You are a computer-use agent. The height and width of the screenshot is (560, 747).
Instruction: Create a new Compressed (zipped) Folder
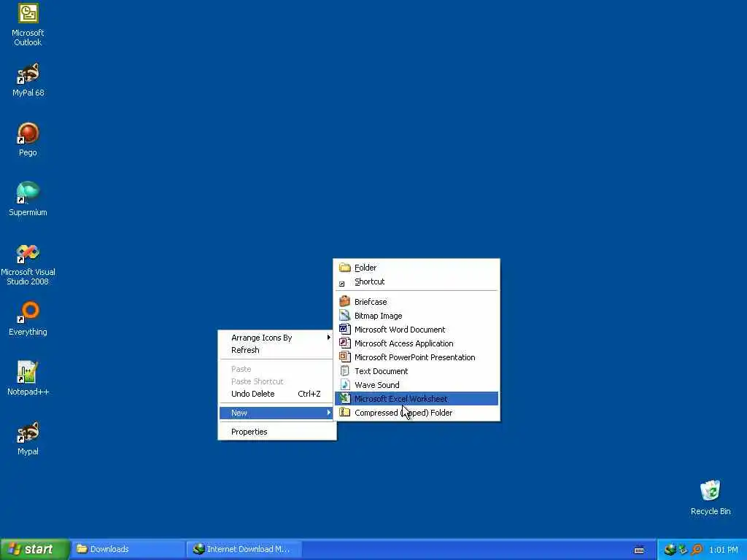pos(417,413)
